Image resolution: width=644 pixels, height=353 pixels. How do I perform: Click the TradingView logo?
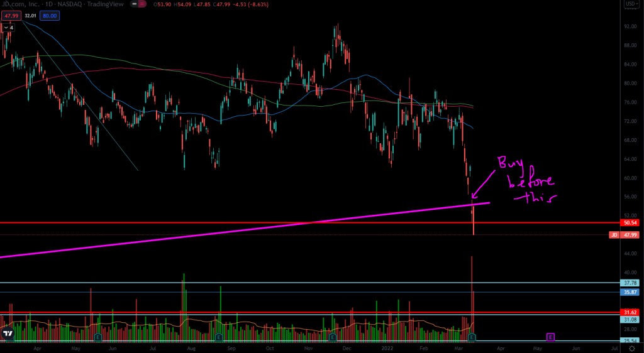(x=8, y=333)
